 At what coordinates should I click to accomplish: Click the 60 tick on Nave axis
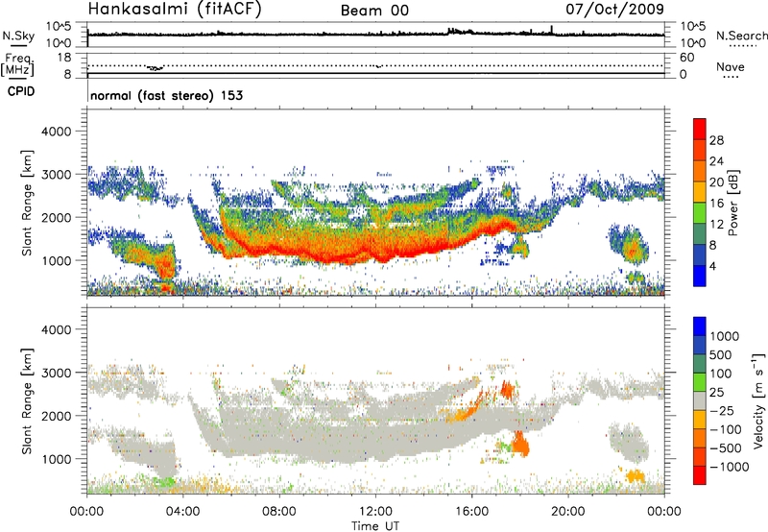point(686,58)
